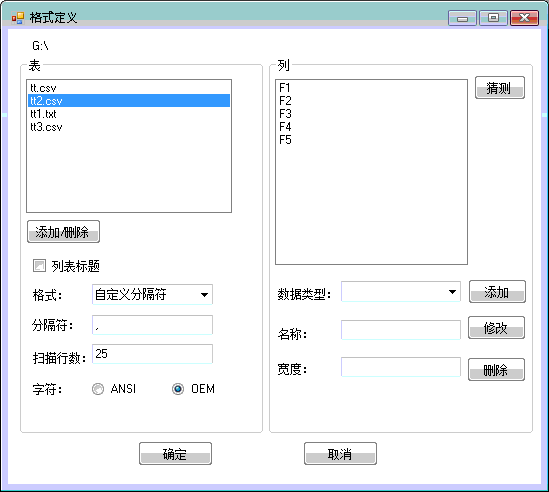Select tt1.txt in the table list

(x=128, y=114)
